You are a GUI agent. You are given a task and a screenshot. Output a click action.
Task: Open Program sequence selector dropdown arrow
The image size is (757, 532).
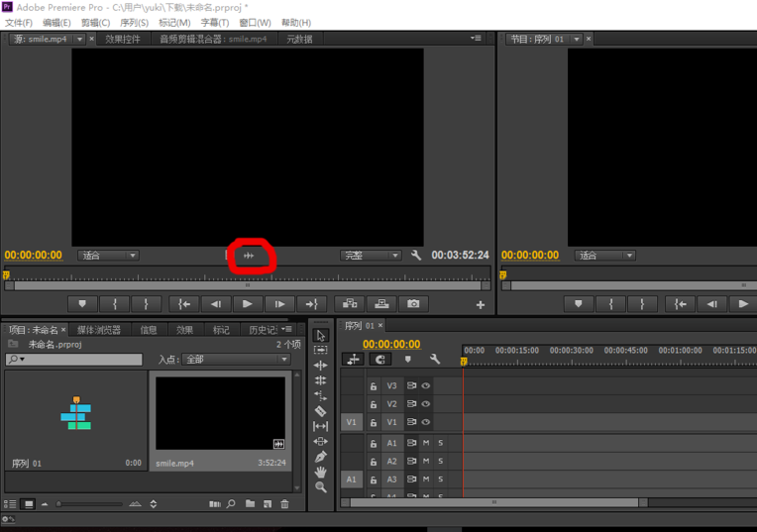tap(577, 39)
